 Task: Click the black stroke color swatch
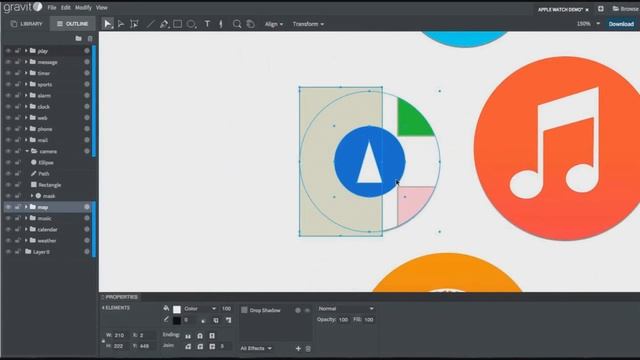[177, 320]
